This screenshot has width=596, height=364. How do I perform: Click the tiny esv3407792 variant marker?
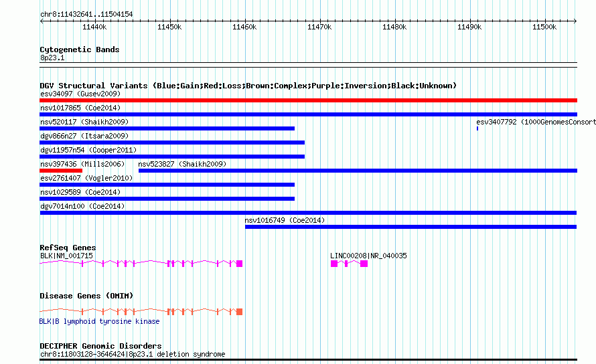477,128
